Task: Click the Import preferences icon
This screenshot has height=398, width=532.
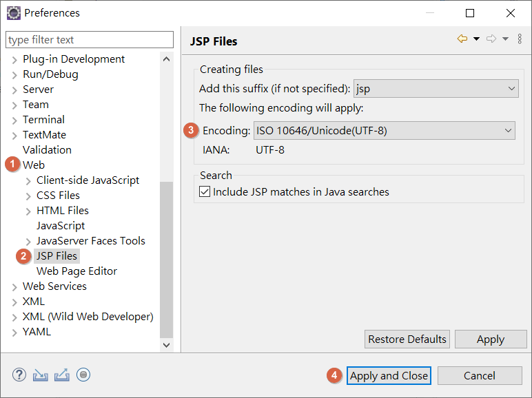Action: click(41, 375)
